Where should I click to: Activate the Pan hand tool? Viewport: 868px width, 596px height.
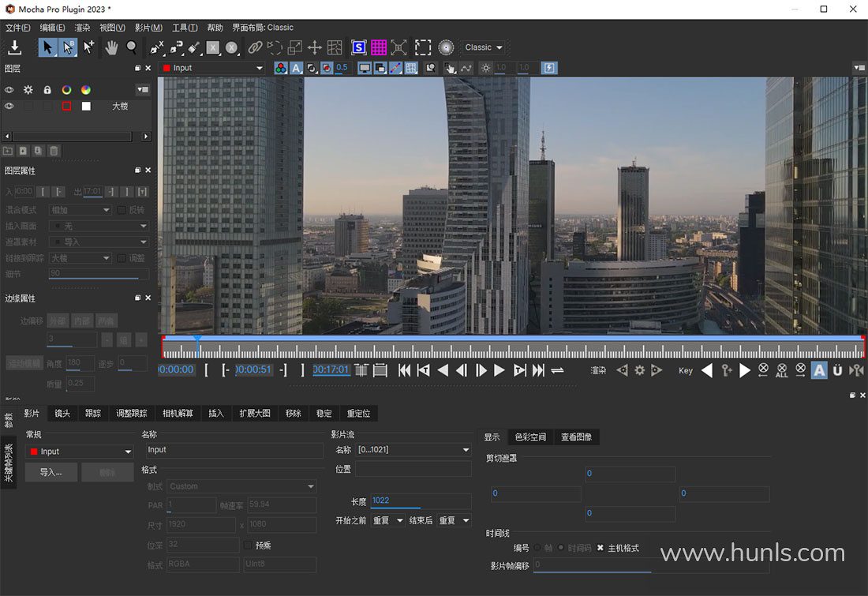pos(111,47)
